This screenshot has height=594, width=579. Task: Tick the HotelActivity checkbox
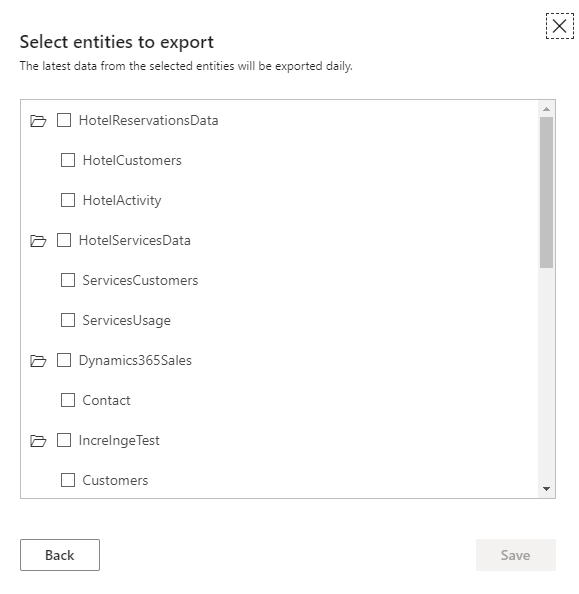click(x=68, y=200)
